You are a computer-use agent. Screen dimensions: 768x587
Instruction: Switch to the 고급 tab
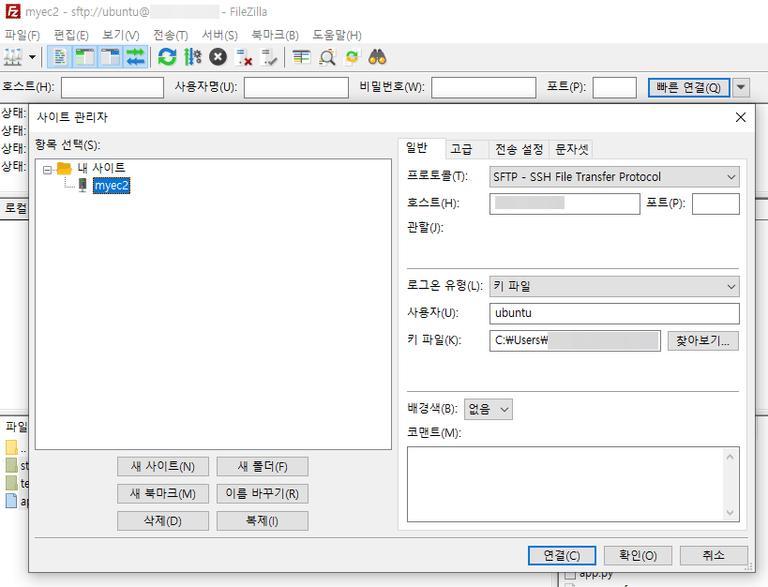pos(461,149)
